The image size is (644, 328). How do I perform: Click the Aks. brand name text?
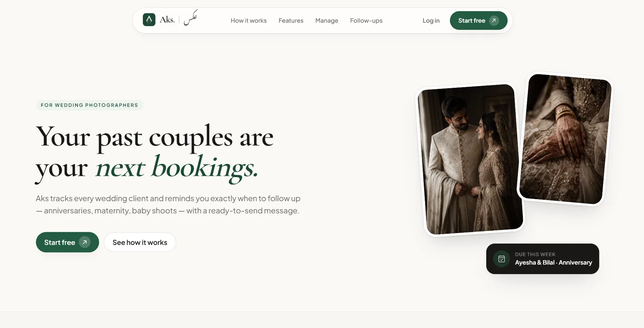point(167,19)
